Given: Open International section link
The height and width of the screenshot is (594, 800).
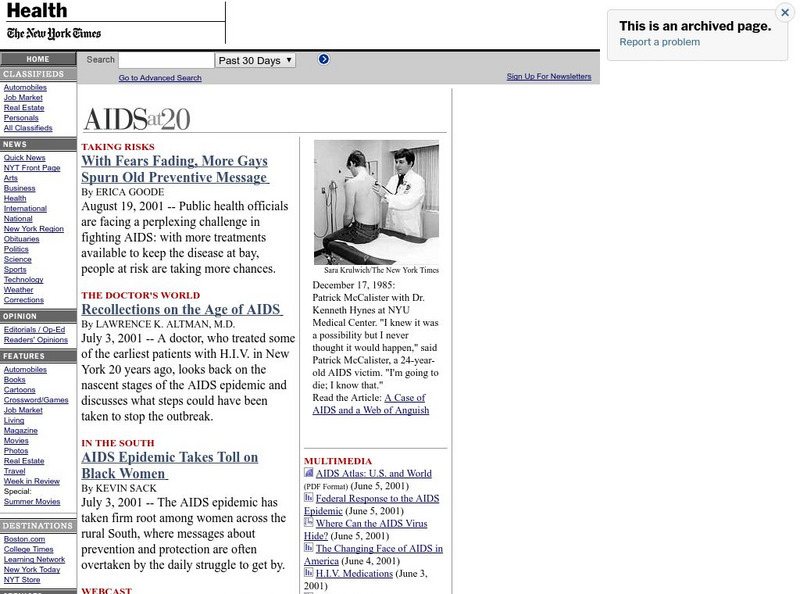Looking at the screenshot, I should 25,209.
